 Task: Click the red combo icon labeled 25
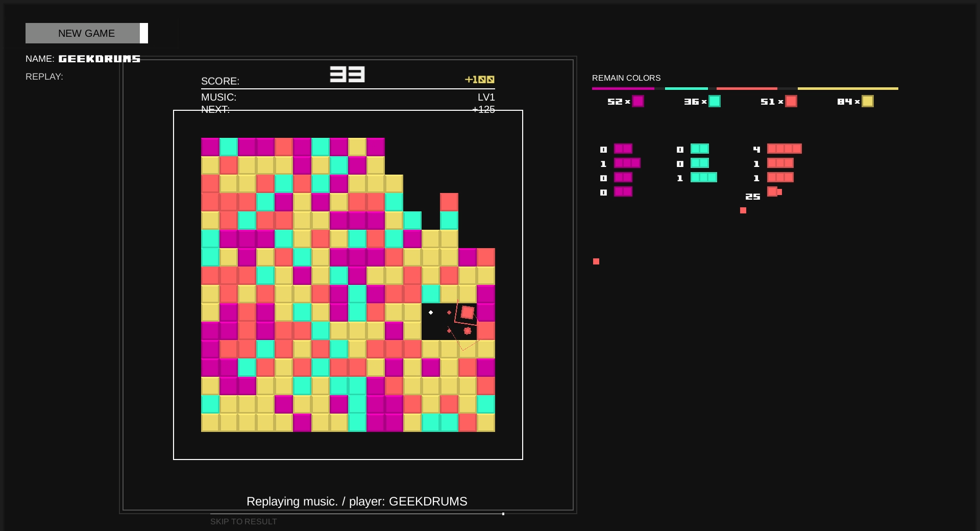[x=774, y=191]
